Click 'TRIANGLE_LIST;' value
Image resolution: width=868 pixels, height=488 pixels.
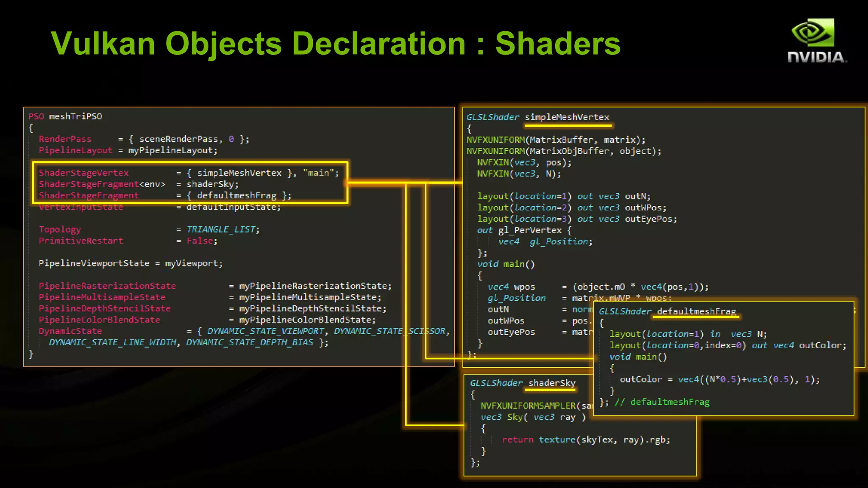pyautogui.click(x=223, y=229)
